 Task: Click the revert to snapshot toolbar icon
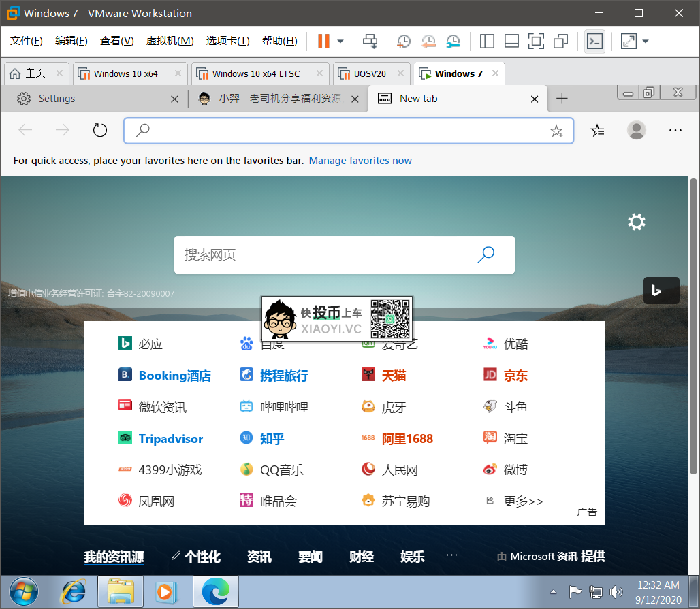click(x=428, y=42)
